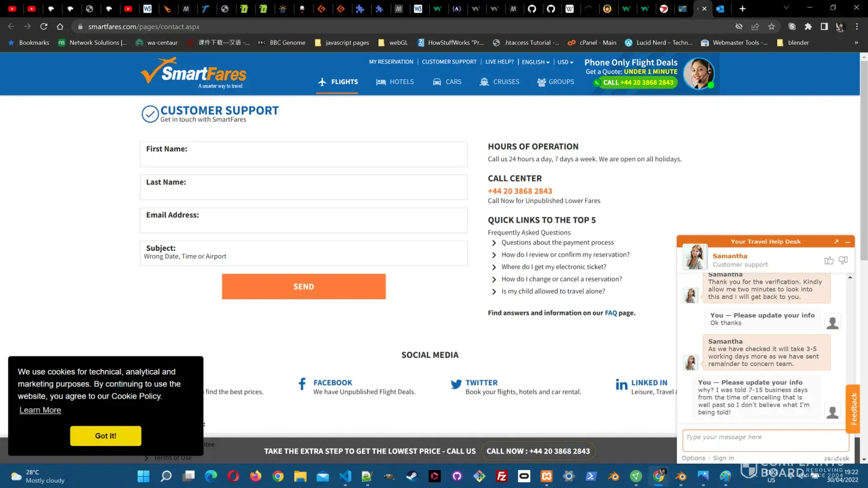This screenshot has height=488, width=868.
Task: Click into the First Name field
Action: coord(304,154)
